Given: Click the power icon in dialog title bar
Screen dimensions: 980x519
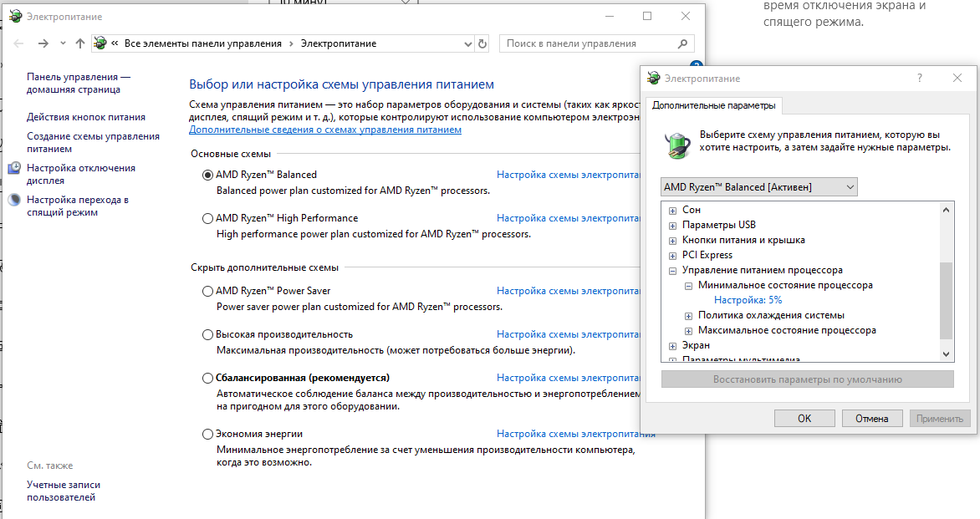Looking at the screenshot, I should coord(654,78).
